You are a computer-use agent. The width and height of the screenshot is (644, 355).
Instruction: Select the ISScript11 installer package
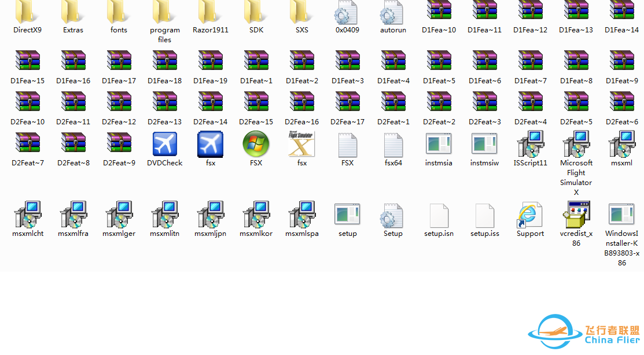530,145
